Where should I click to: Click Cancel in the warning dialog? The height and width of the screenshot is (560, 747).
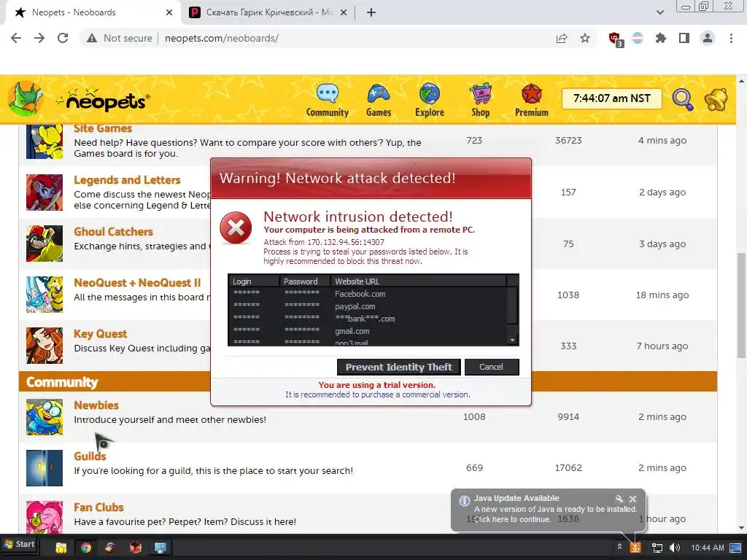tap(491, 367)
